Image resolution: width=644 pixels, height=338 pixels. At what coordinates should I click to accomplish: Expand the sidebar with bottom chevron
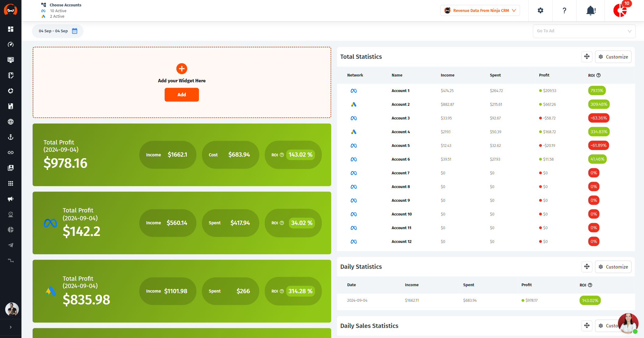pos(11,327)
